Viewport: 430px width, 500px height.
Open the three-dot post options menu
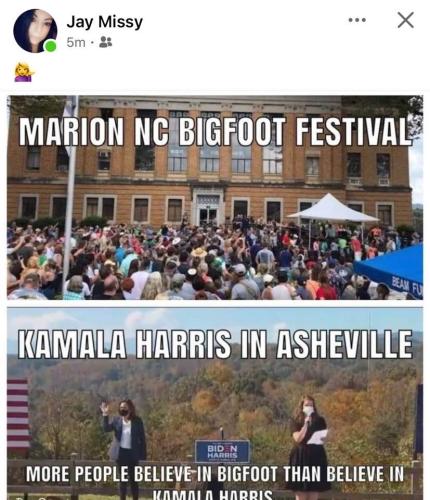point(357,20)
